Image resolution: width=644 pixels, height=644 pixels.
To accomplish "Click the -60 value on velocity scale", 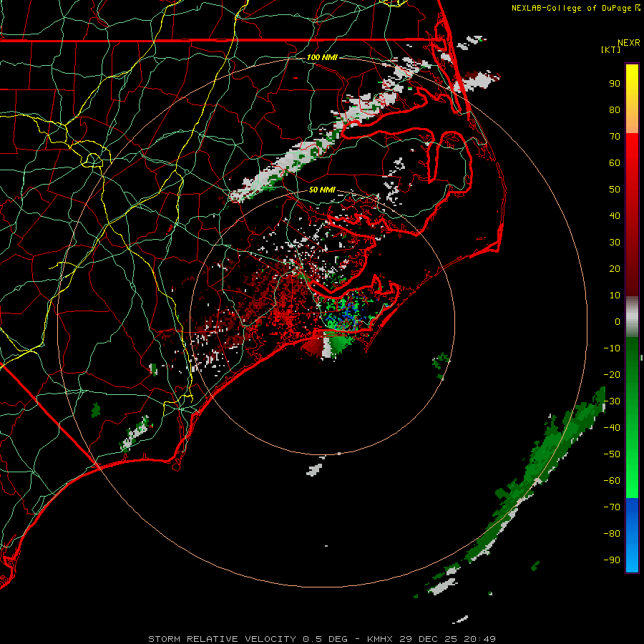I will pyautogui.click(x=612, y=481).
